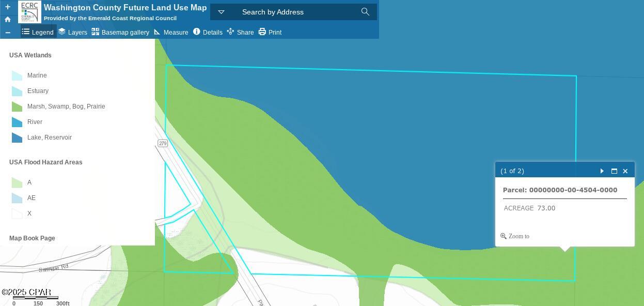Click the Zoom to link
This screenshot has width=644, height=306.
(515, 236)
